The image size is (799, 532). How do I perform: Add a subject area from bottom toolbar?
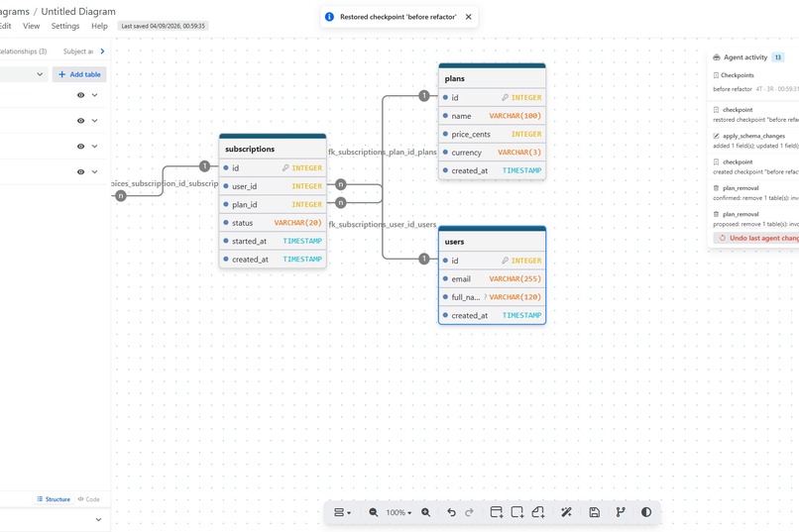(517, 512)
